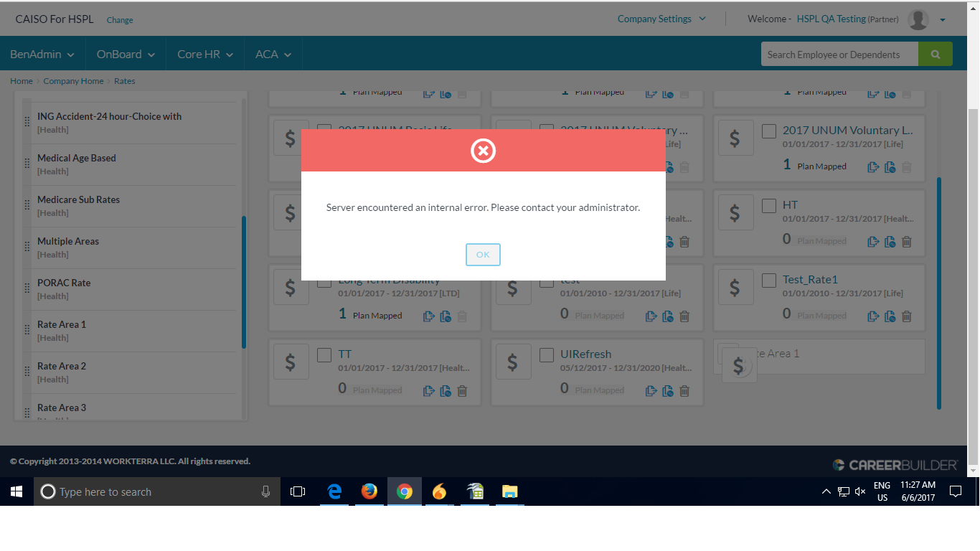980x551 pixels.
Task: Click the green search magnifier button
Action: [x=935, y=55]
